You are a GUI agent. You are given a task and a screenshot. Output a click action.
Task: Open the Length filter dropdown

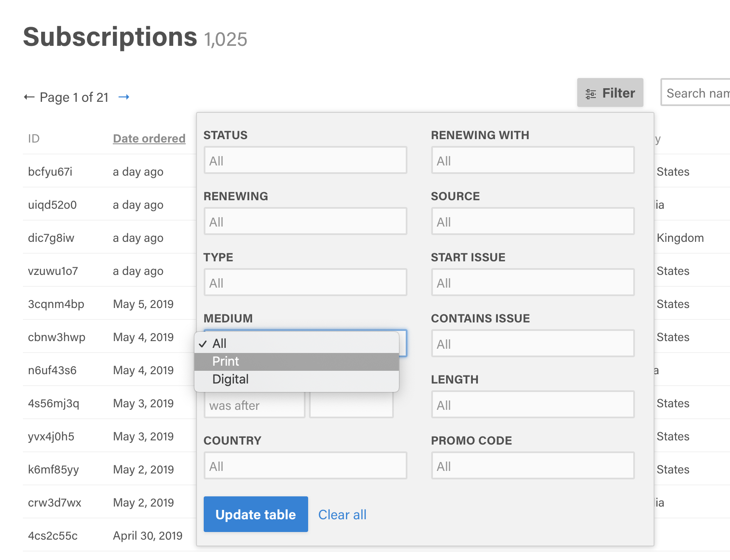(533, 405)
